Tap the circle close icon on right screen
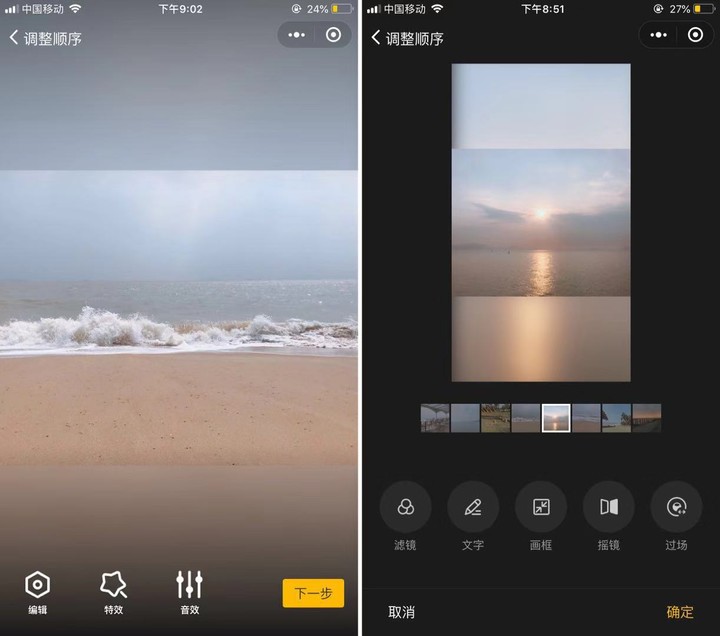 [x=695, y=35]
